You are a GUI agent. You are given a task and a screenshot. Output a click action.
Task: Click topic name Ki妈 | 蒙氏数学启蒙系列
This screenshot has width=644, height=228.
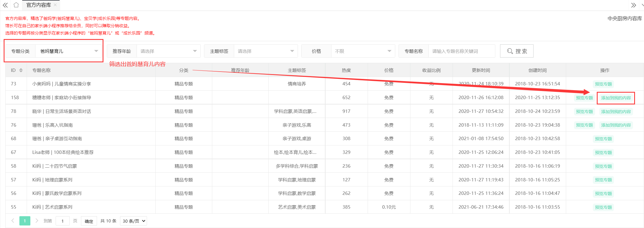(57, 193)
